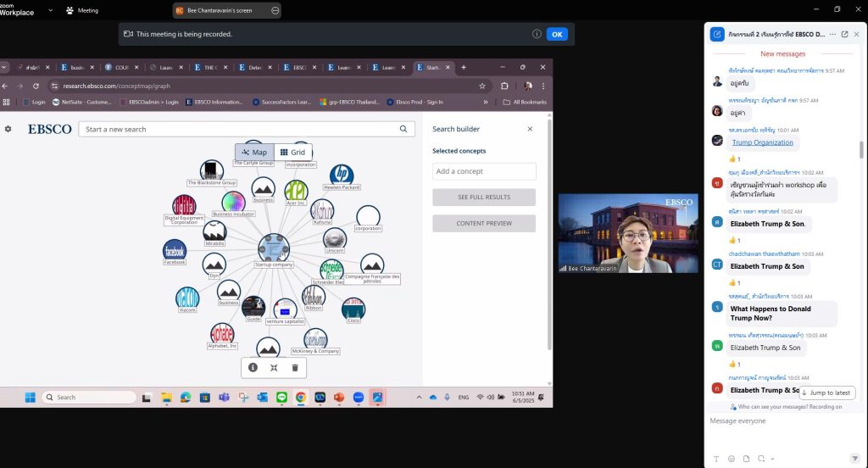
Task: Expand Chrome tab search dropdown
Action: (3, 67)
